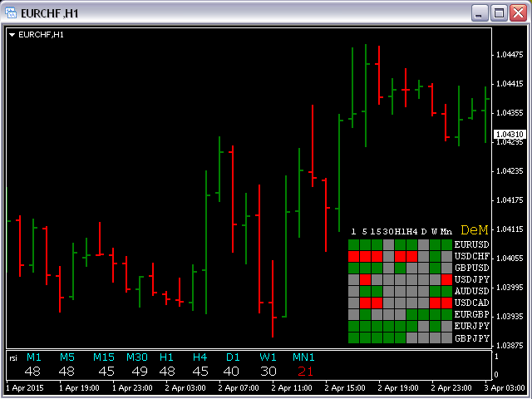Click the H4 column header in DeM table

(412, 232)
